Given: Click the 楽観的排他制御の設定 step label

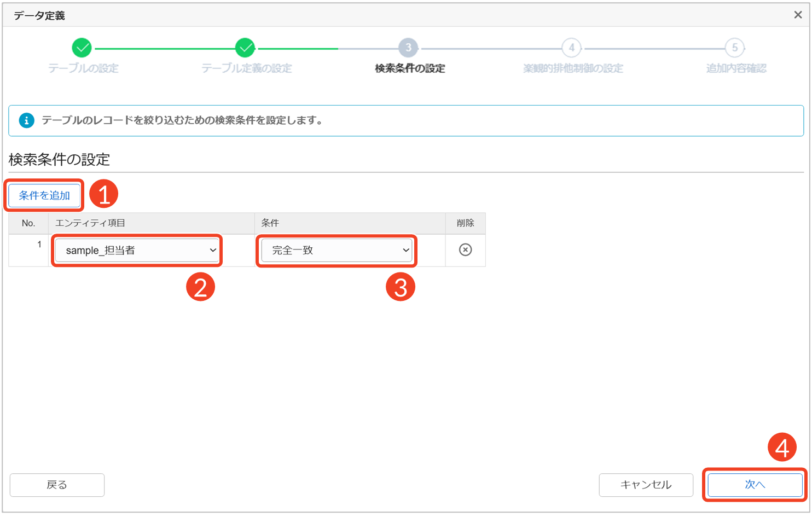Looking at the screenshot, I should tap(573, 68).
